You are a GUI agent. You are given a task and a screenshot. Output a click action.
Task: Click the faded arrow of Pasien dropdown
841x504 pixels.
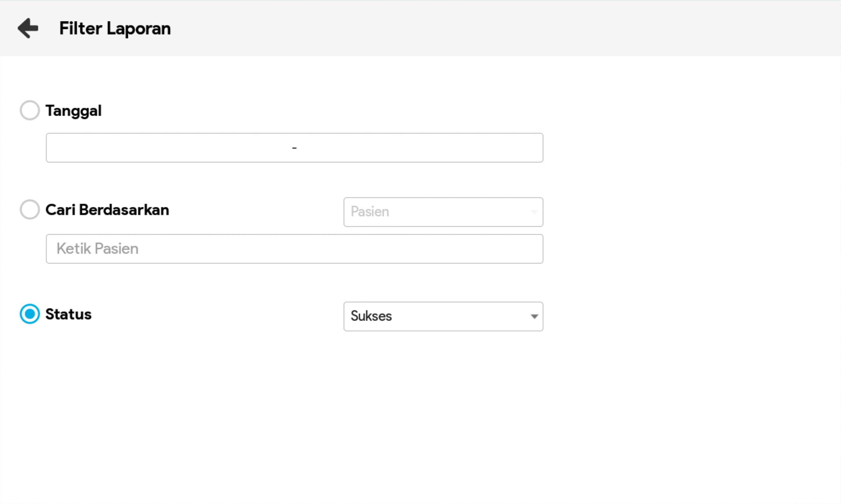pyautogui.click(x=534, y=212)
